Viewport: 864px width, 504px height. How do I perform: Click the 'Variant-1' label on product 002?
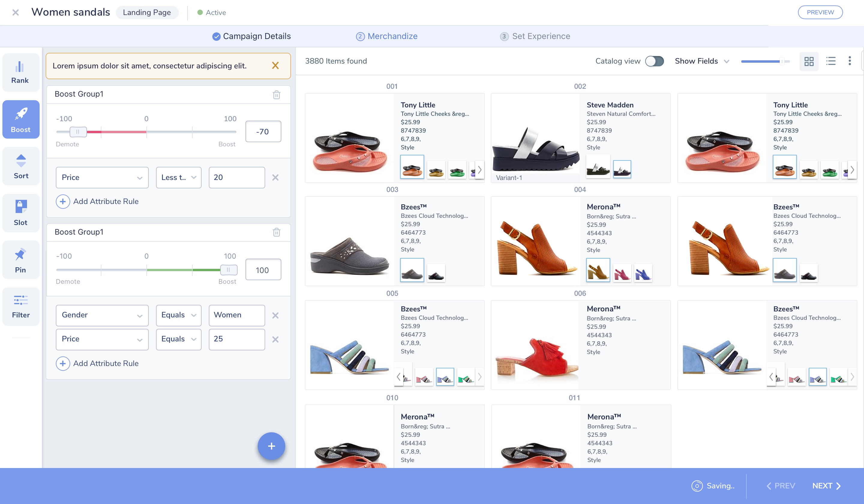click(x=509, y=178)
